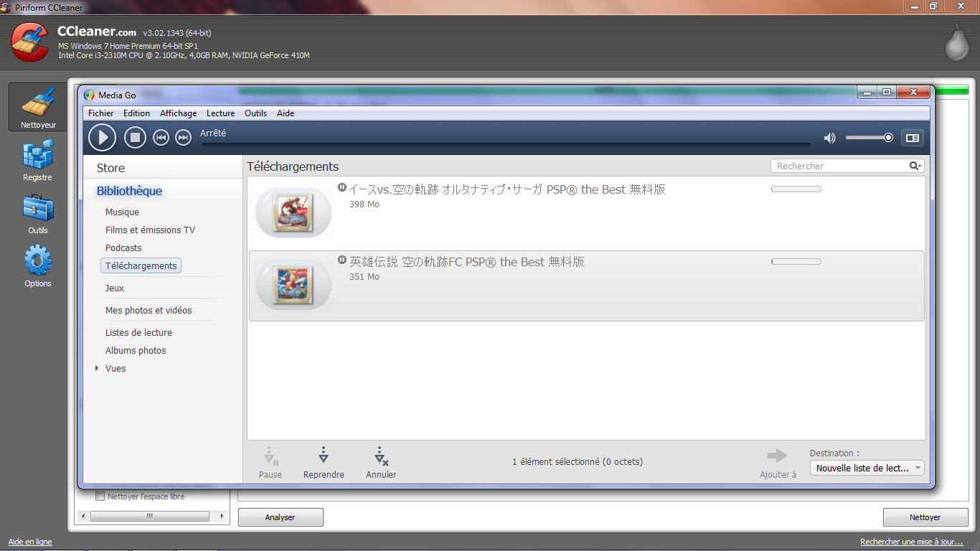Skip to next track button

(183, 137)
